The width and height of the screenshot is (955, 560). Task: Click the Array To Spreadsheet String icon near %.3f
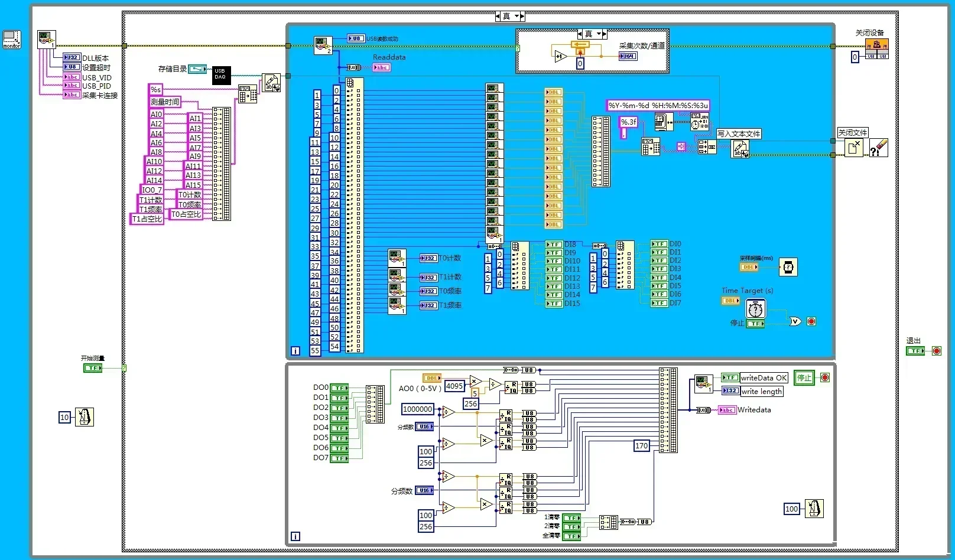(x=649, y=147)
